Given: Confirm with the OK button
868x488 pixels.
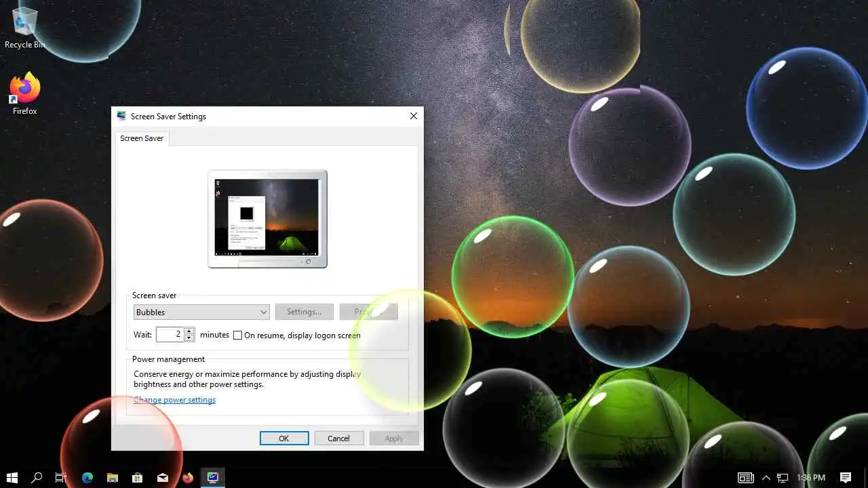Looking at the screenshot, I should 284,439.
